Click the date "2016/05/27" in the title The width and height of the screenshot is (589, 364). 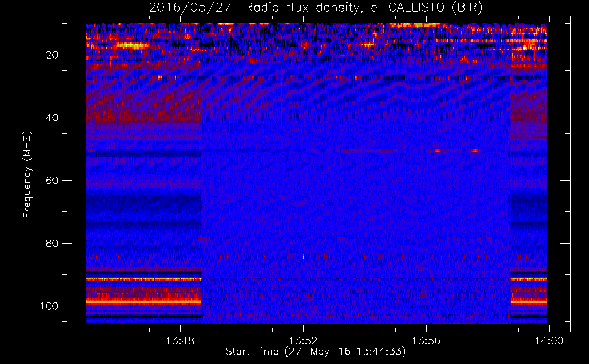[x=190, y=8]
